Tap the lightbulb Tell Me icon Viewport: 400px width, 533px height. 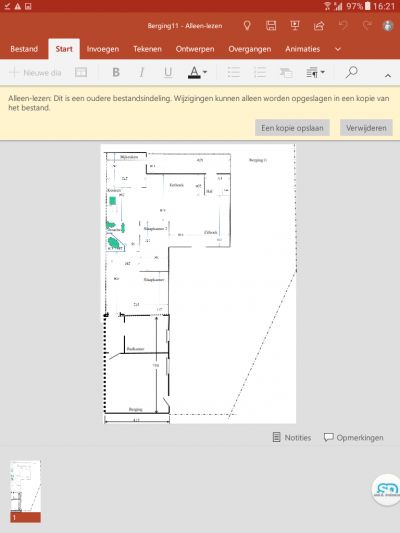click(x=247, y=26)
